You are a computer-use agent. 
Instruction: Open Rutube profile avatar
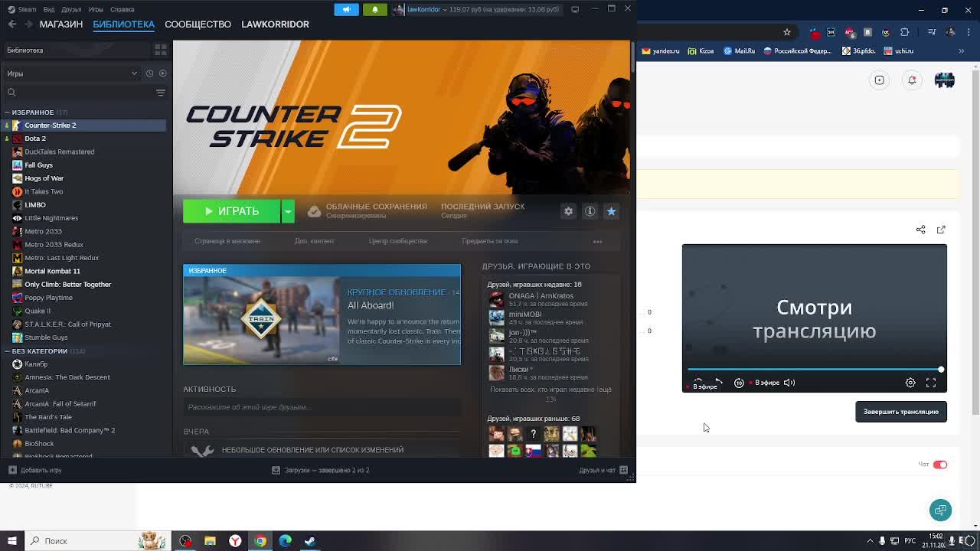pos(945,80)
